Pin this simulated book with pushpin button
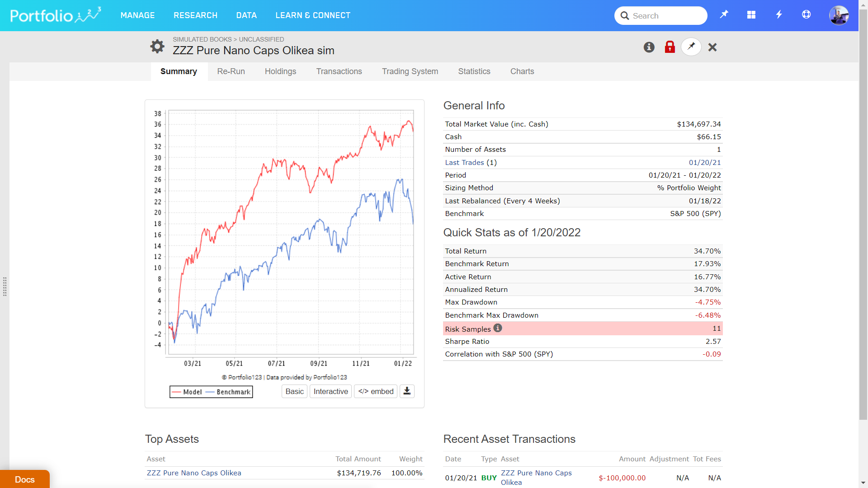The image size is (868, 488). click(691, 47)
